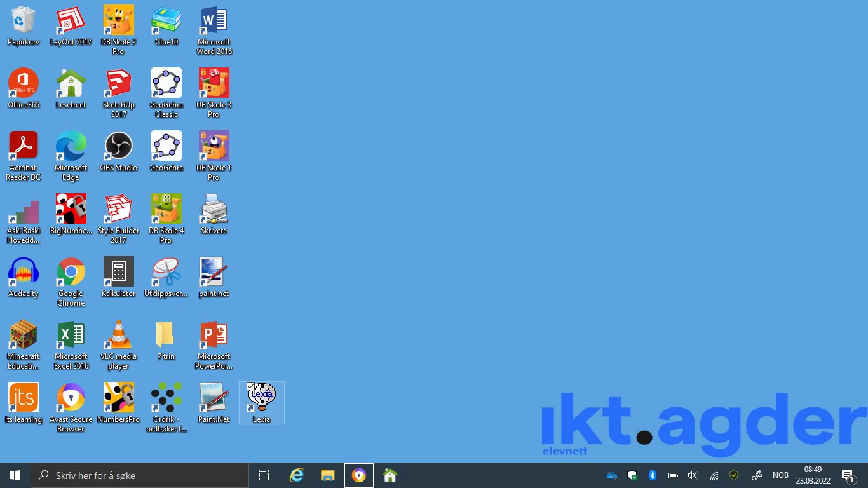Launch the LayOut 2017 desktop shortcut
Viewport: 868px width, 488px height.
click(71, 26)
